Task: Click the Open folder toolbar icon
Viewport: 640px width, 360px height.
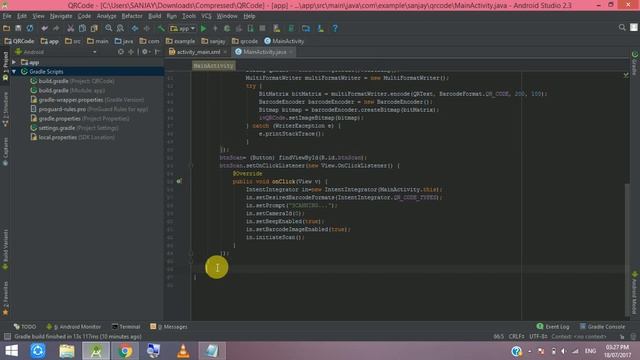Action: pos(7,28)
